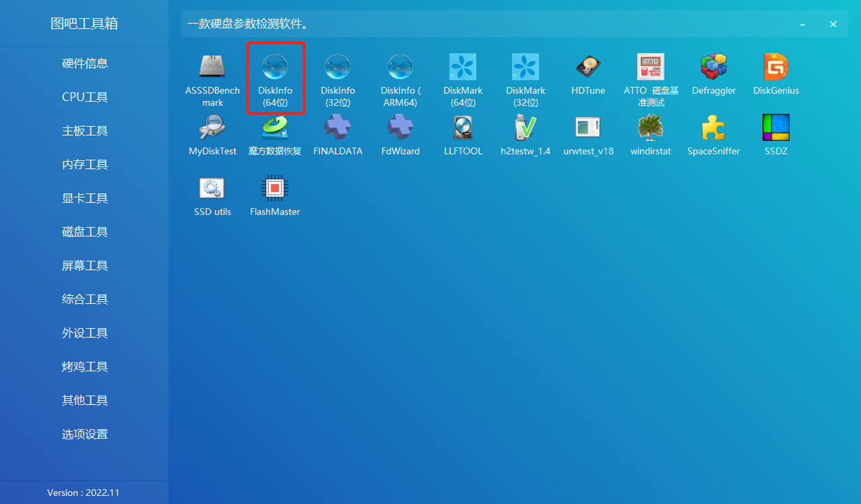Click the Version : 2022.11 label

point(84,493)
